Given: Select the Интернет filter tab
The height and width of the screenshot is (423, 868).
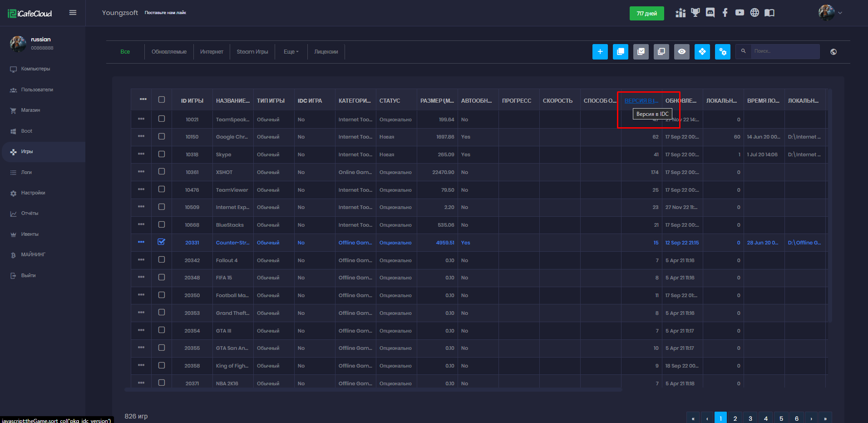Looking at the screenshot, I should coord(212,52).
